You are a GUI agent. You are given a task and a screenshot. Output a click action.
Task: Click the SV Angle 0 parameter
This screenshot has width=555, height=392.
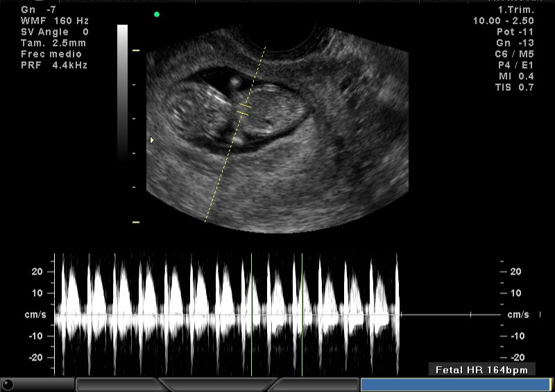point(54,32)
